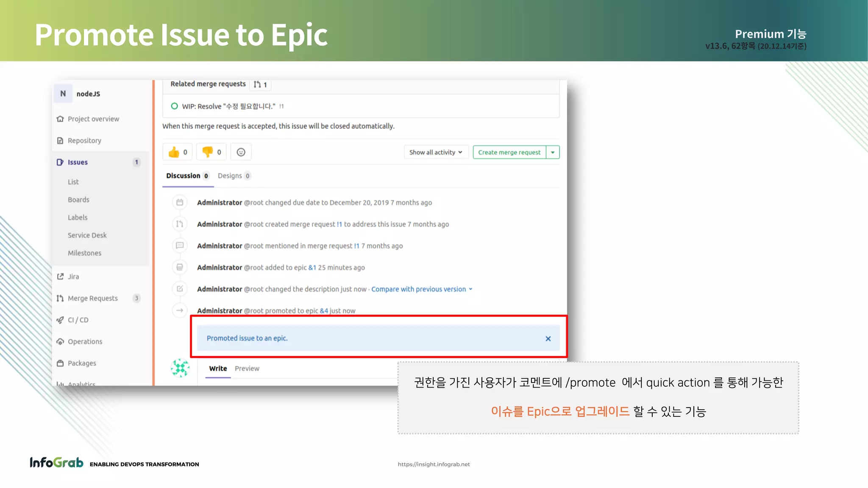This screenshot has width=868, height=488.
Task: Open merge request !1 in mentioned activity
Action: (x=357, y=246)
